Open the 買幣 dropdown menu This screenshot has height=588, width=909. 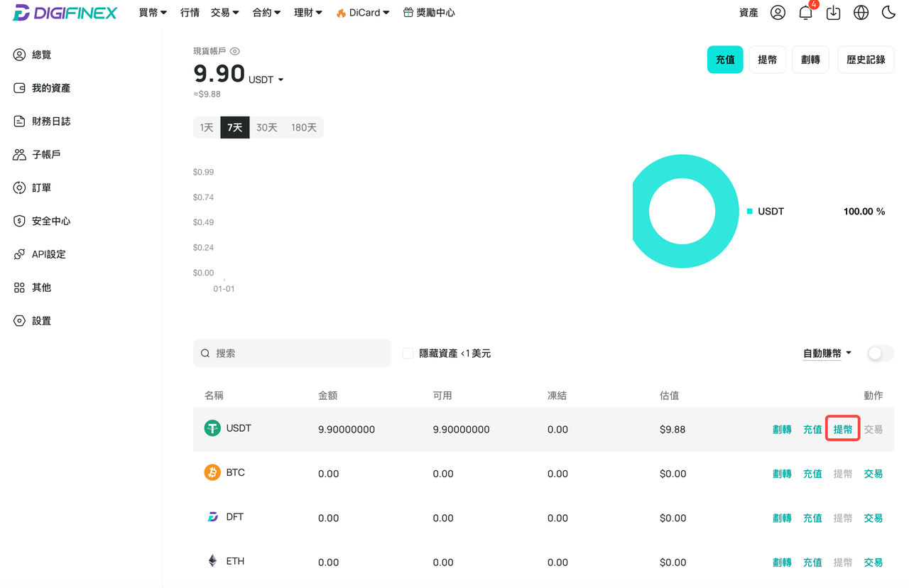tap(153, 13)
